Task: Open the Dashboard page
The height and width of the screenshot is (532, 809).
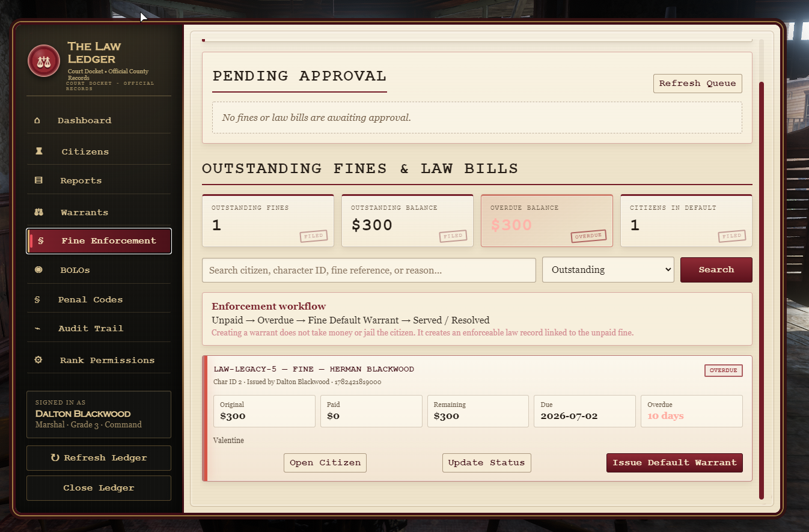Action: [99, 120]
